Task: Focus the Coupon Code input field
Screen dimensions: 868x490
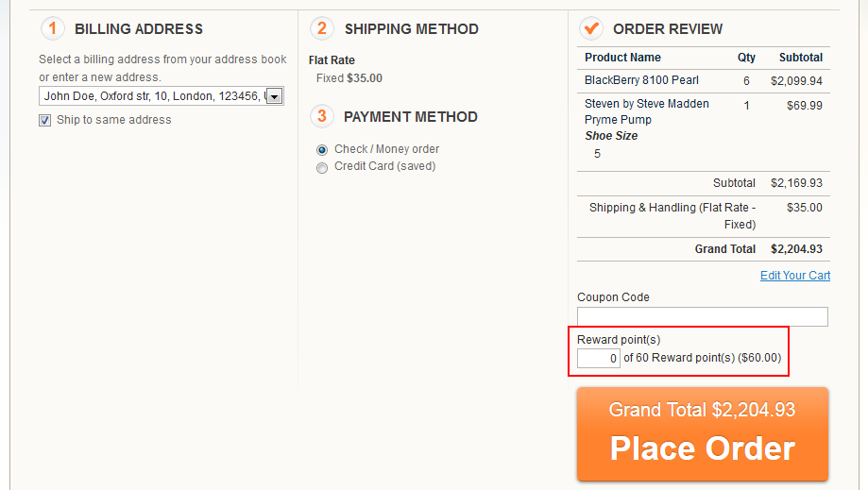Action: click(703, 317)
